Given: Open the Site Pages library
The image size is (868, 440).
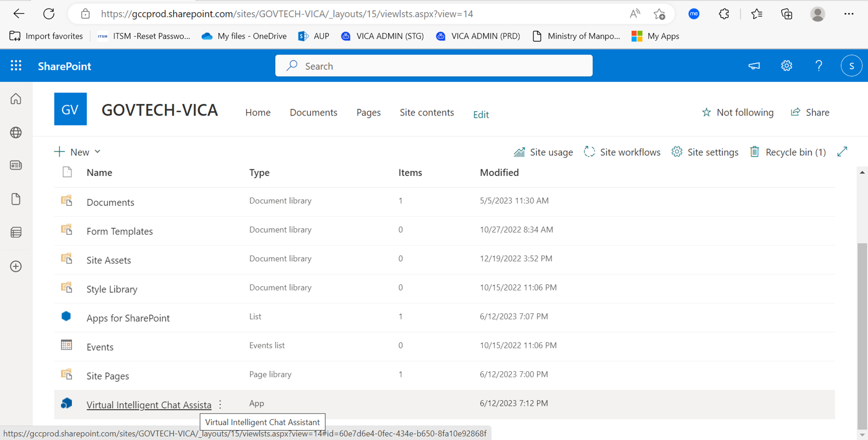Looking at the screenshot, I should point(108,376).
